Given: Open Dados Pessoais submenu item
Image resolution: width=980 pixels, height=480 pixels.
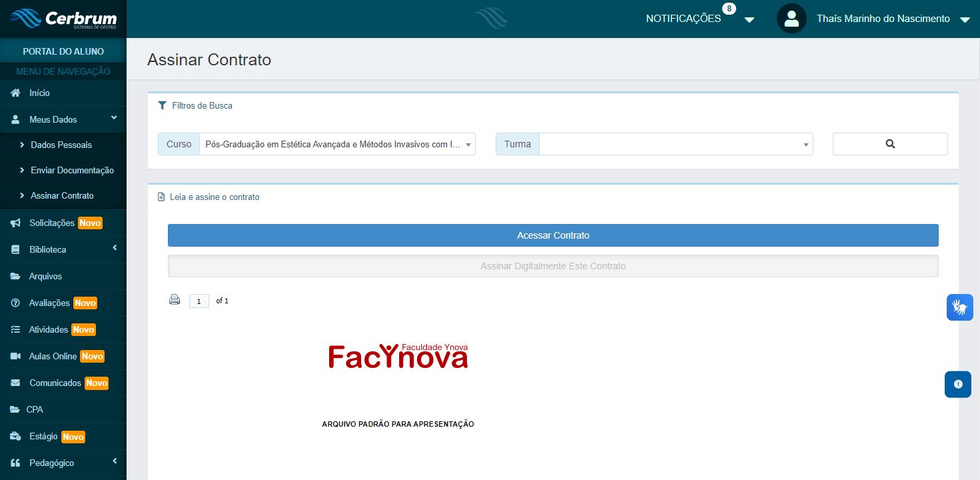Looking at the screenshot, I should [63, 145].
